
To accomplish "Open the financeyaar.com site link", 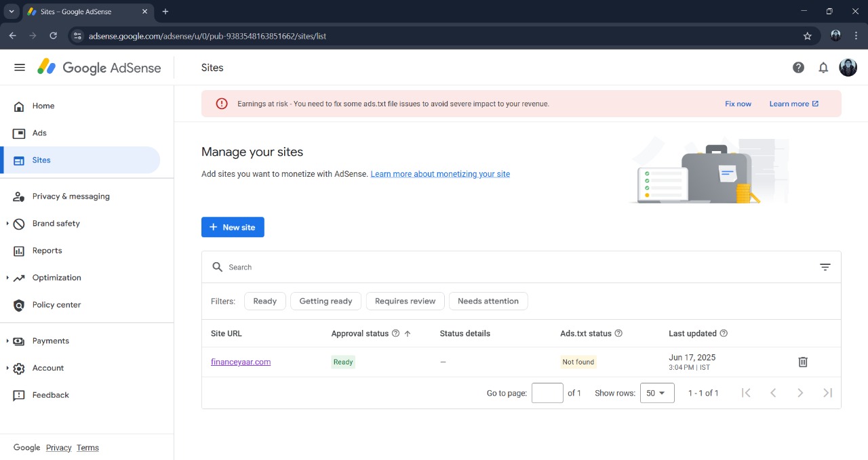I will 241,362.
